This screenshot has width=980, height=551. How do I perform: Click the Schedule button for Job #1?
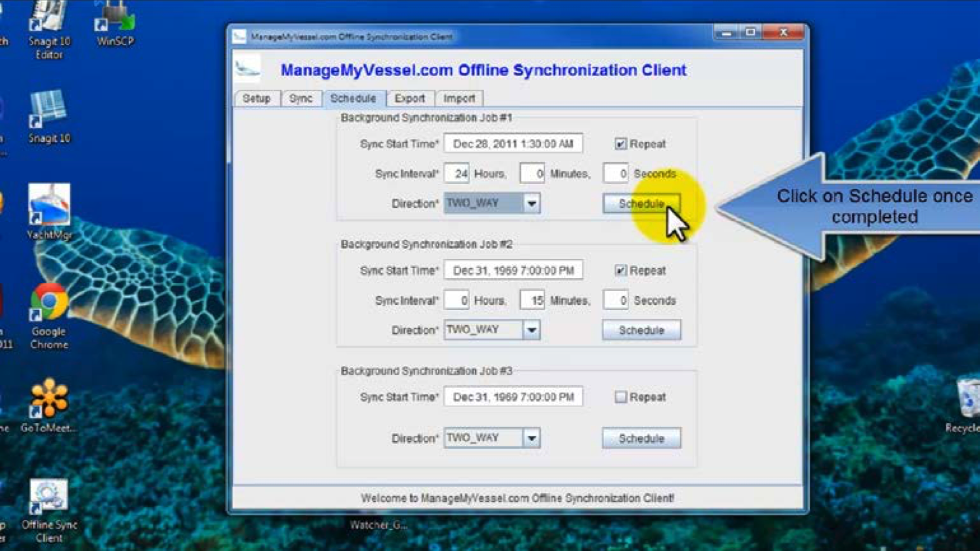coord(641,203)
